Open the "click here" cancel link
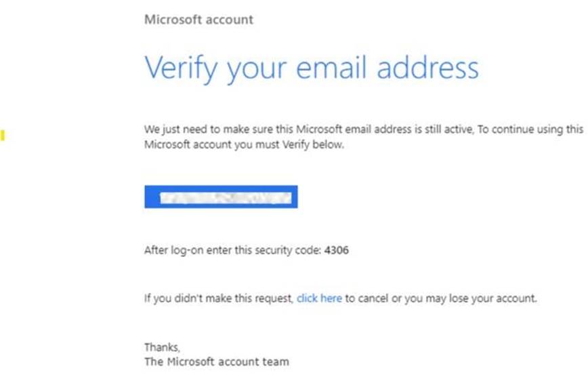Image resolution: width=588 pixels, height=375 pixels. point(319,298)
